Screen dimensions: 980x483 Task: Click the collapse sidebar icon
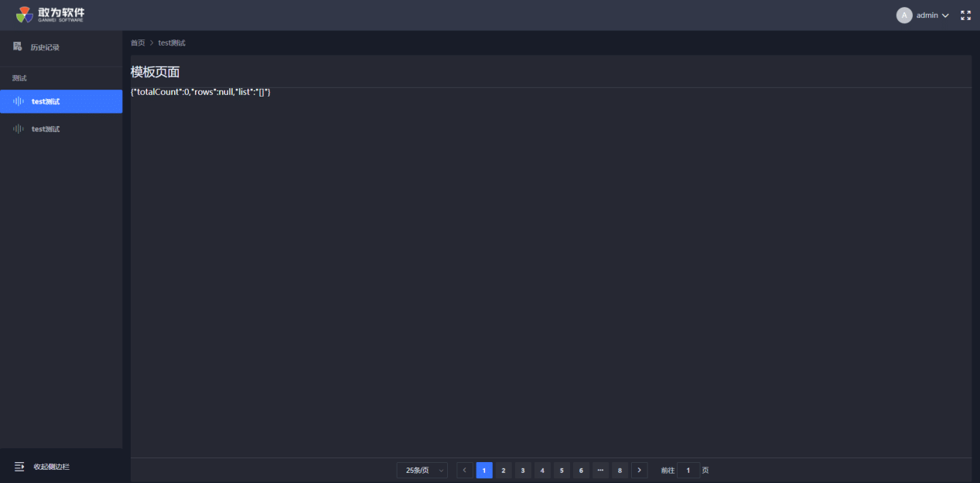19,467
